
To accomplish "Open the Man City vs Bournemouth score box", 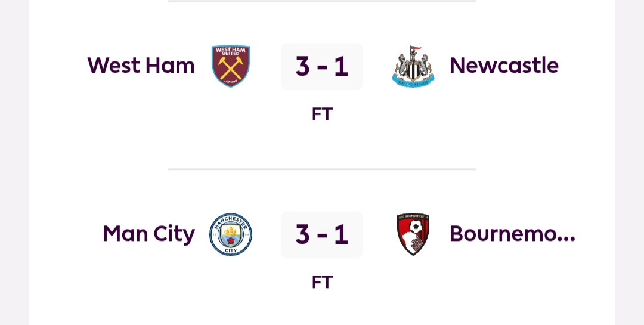I will coord(322,234).
